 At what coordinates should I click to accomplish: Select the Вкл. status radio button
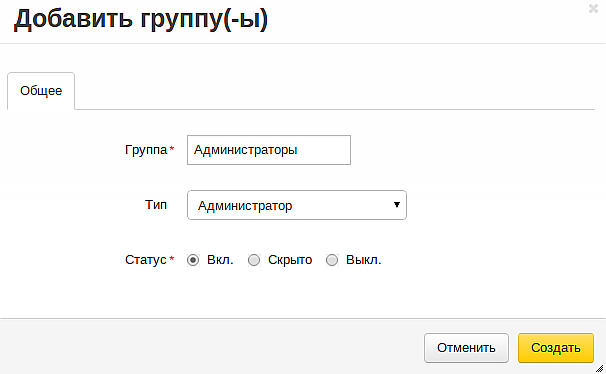pos(193,260)
